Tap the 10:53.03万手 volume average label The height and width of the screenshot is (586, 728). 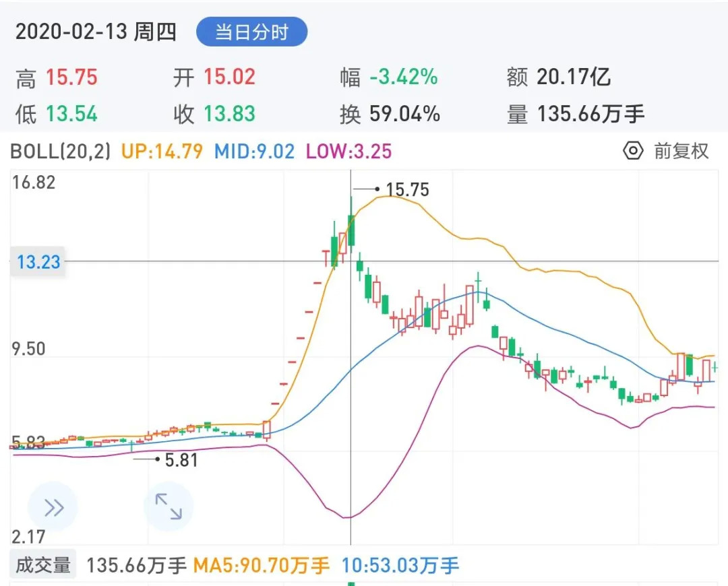coord(400,564)
